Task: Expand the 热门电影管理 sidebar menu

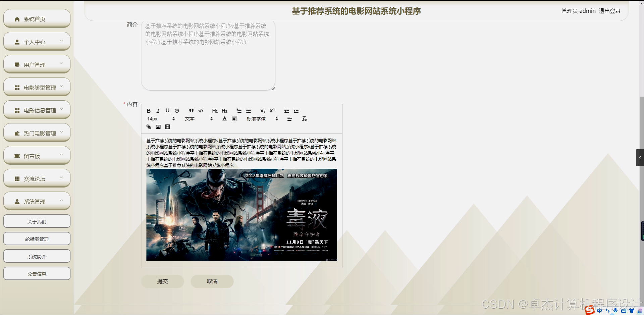Action: [x=37, y=133]
